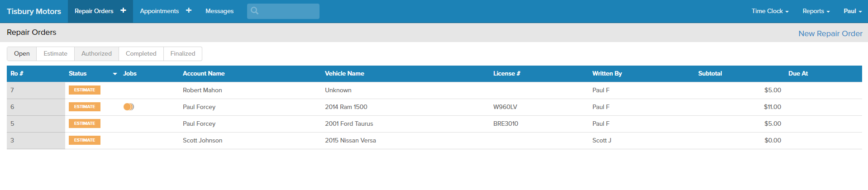
Task: Expand the Reports menu
Action: [x=816, y=11]
